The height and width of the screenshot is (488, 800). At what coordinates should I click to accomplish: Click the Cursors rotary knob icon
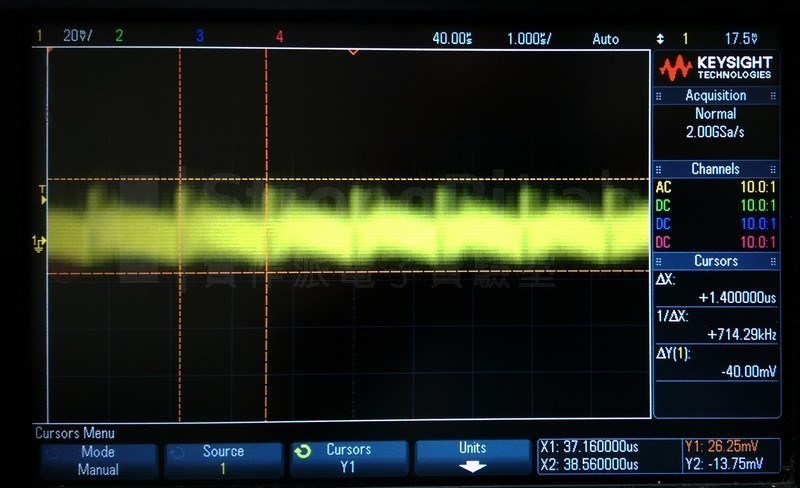(303, 451)
